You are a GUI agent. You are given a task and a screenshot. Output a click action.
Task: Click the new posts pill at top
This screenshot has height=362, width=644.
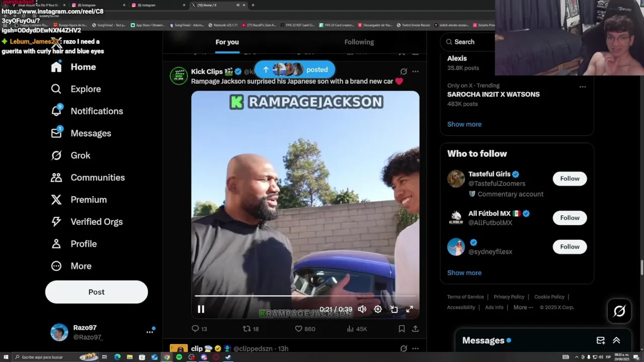tap(294, 69)
